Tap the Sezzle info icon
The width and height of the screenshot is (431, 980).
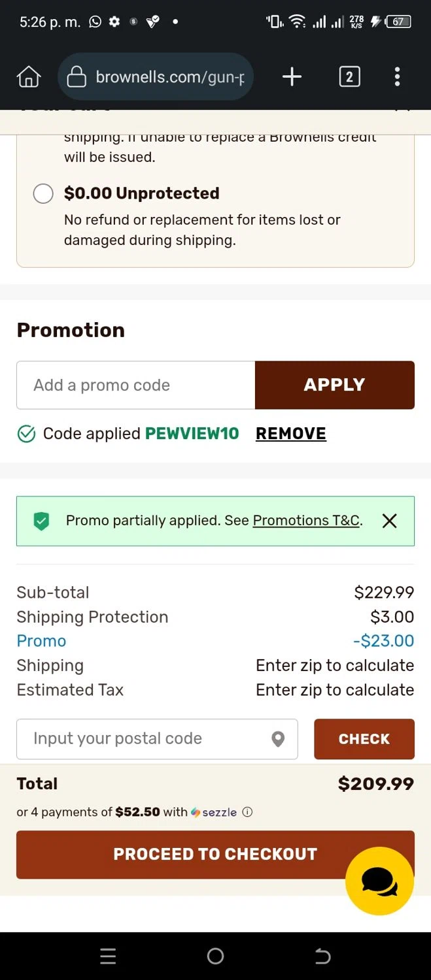[x=247, y=812]
